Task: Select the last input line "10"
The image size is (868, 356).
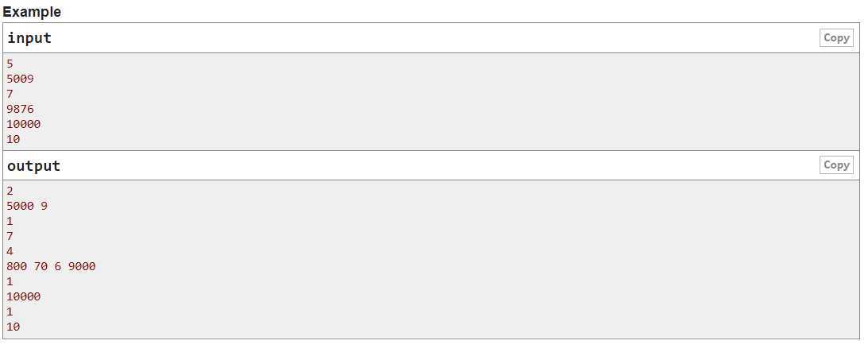Action: (x=14, y=139)
